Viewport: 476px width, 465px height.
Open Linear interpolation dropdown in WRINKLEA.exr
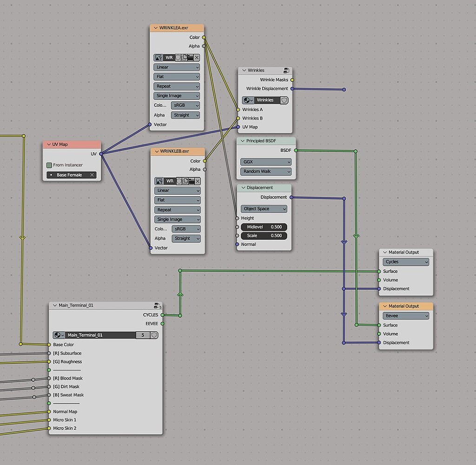(x=176, y=67)
